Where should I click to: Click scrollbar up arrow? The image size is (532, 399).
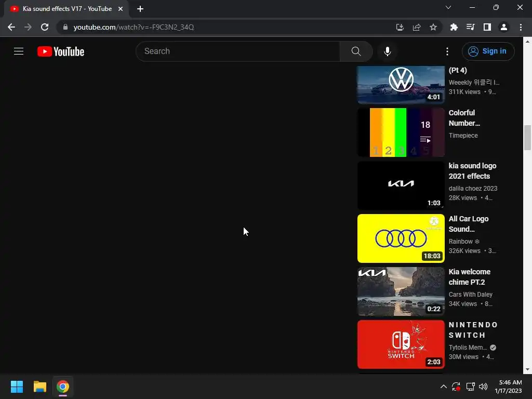coord(527,42)
